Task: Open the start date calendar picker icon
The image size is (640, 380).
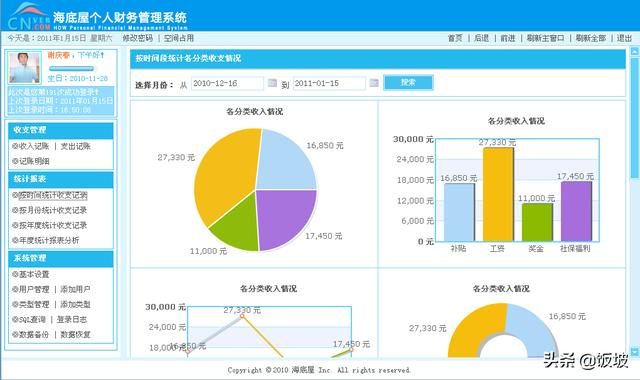Action: pyautogui.click(x=272, y=83)
